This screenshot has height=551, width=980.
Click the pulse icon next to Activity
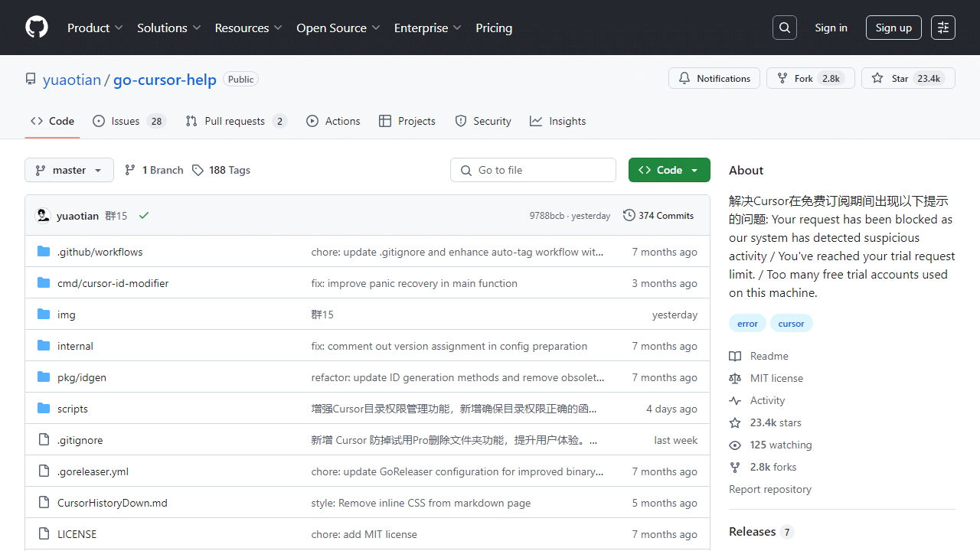pos(735,400)
